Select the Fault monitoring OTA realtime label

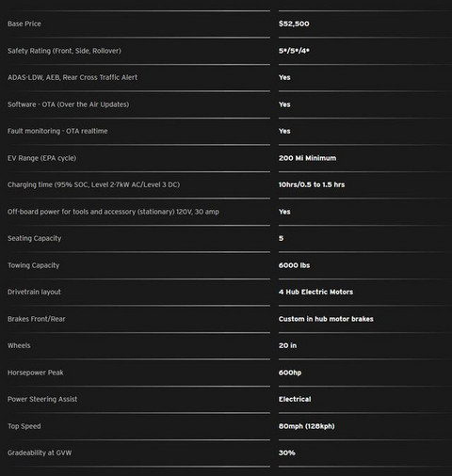coord(57,131)
